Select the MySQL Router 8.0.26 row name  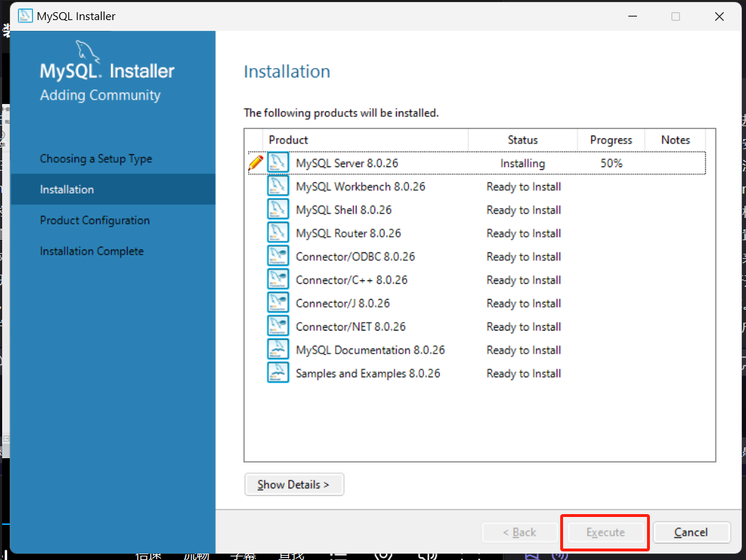tap(349, 233)
